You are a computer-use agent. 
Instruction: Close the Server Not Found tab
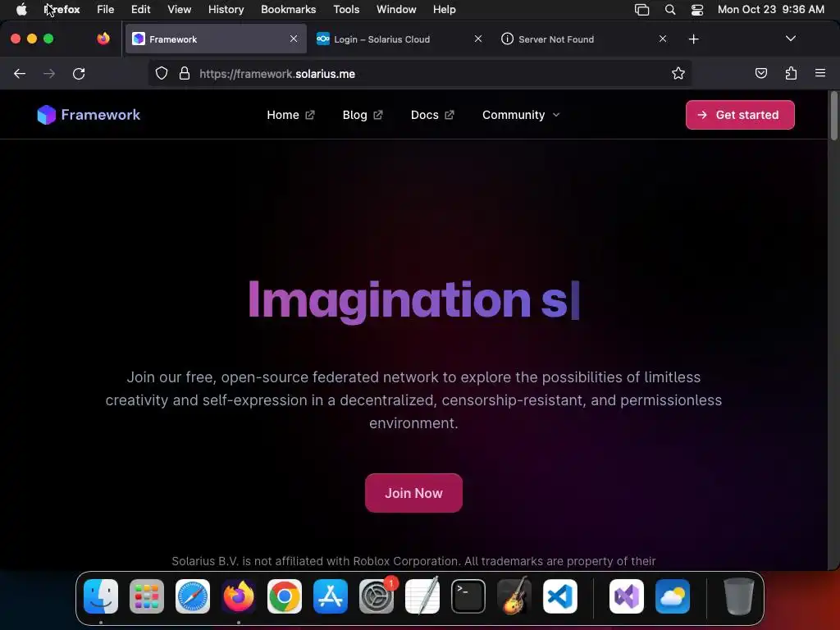(663, 39)
